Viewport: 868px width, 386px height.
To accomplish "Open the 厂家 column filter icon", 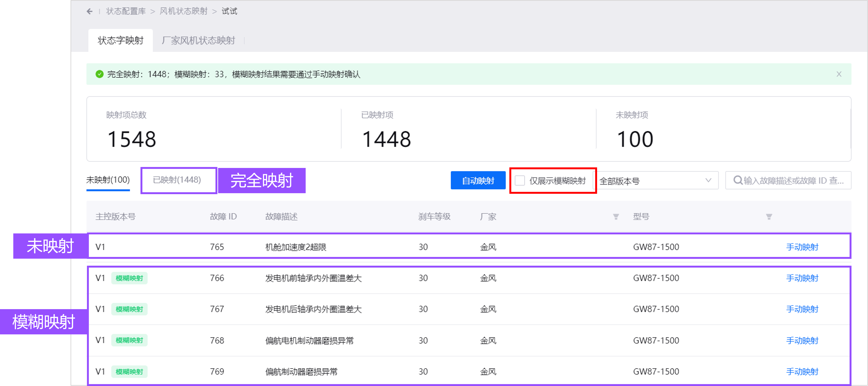I will tap(616, 217).
